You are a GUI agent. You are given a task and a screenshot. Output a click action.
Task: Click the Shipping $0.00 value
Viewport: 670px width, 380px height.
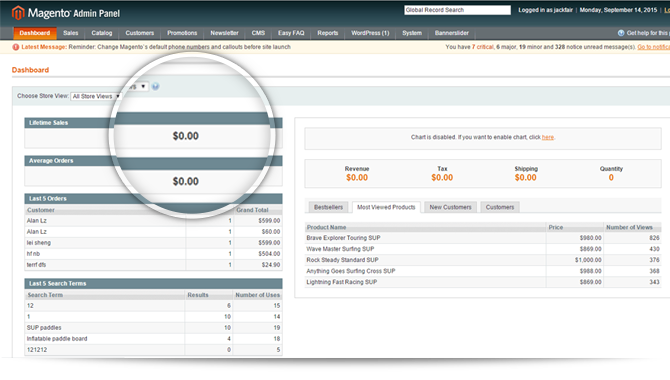(x=525, y=177)
